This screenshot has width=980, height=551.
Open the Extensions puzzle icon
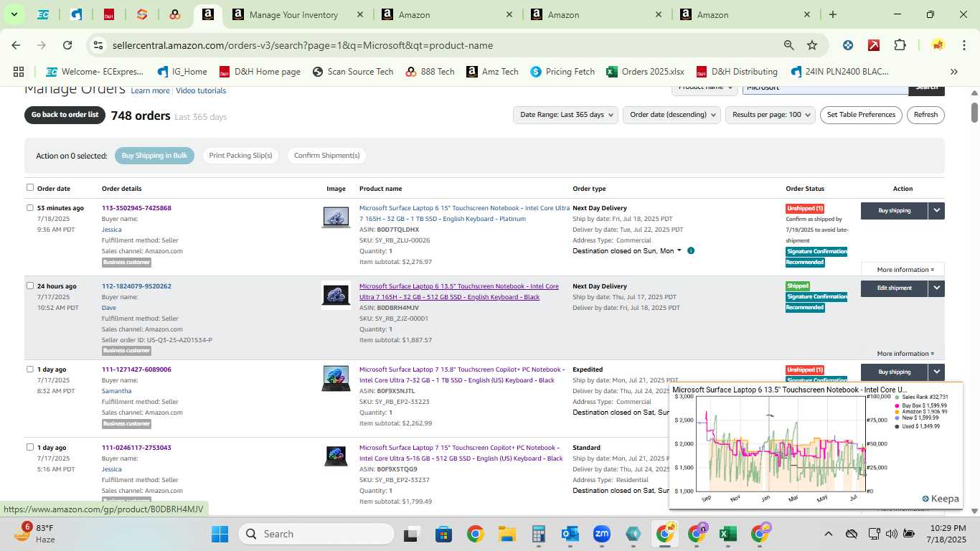point(900,45)
